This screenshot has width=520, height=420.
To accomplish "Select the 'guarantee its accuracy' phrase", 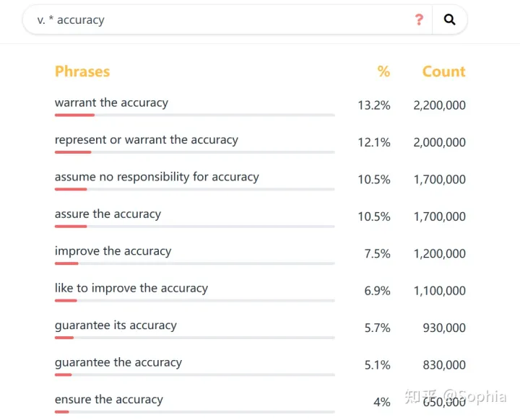I will coord(116,325).
